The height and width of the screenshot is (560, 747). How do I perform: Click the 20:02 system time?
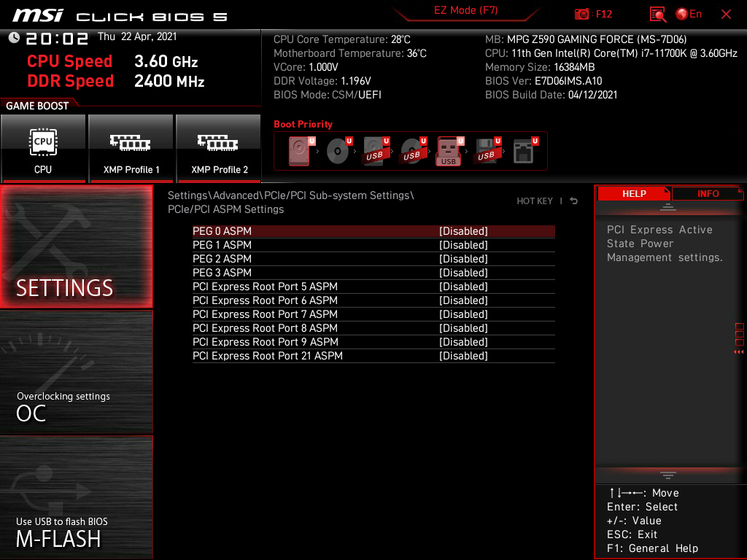(x=57, y=39)
